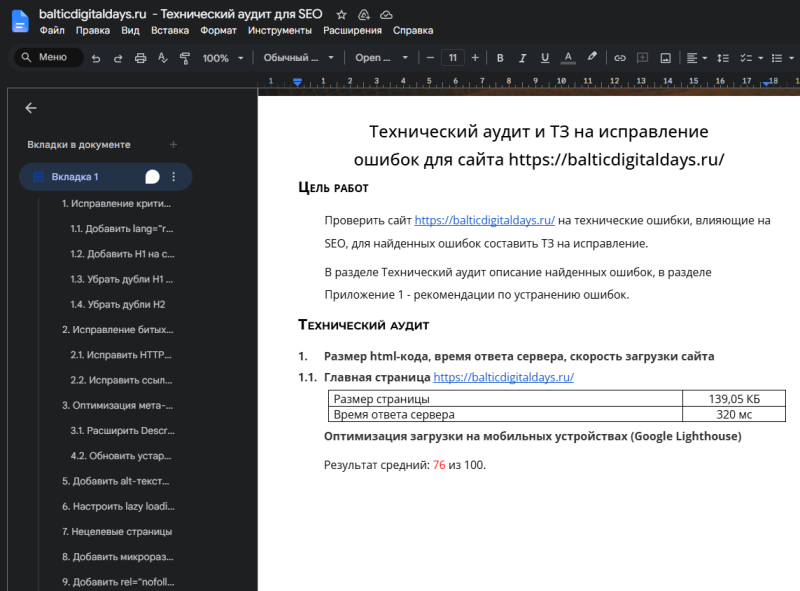Screen dimensions: 800x591
Task: Go to outline item 1. Исправление крити...
Action: pos(116,203)
